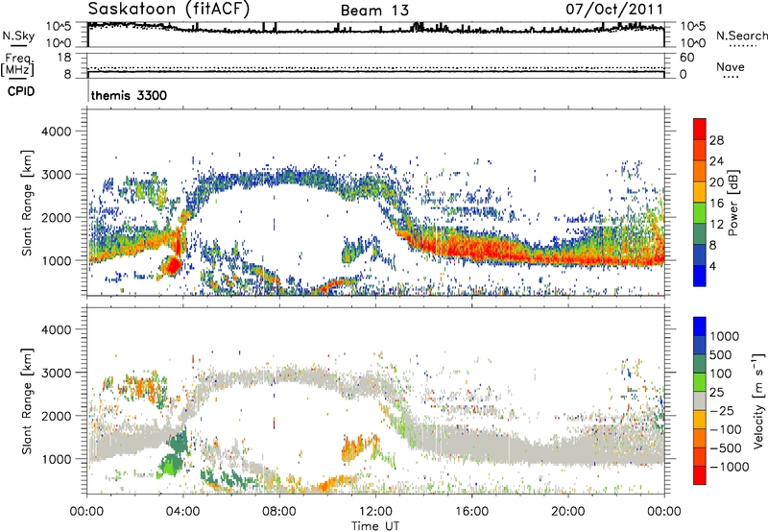Image resolution: width=768 pixels, height=532 pixels.
Task: Select the "themis 3300" control program text
Action: pos(129,95)
